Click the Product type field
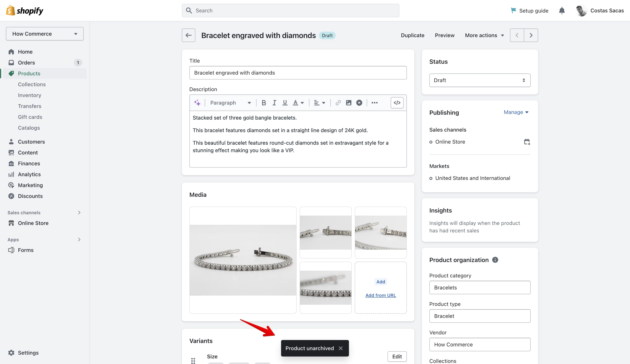 [x=480, y=316]
